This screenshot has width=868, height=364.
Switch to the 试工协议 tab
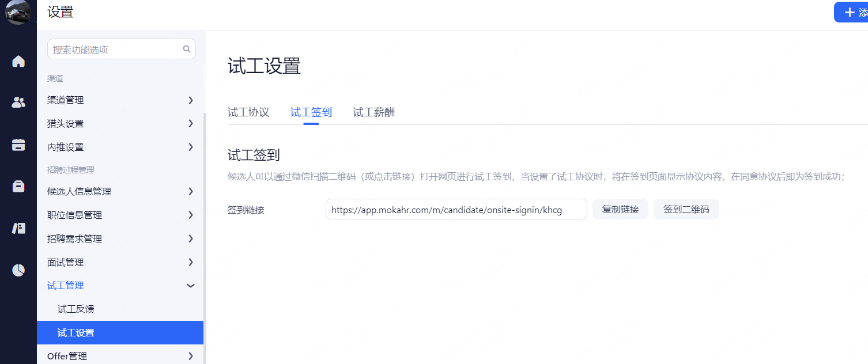click(248, 112)
